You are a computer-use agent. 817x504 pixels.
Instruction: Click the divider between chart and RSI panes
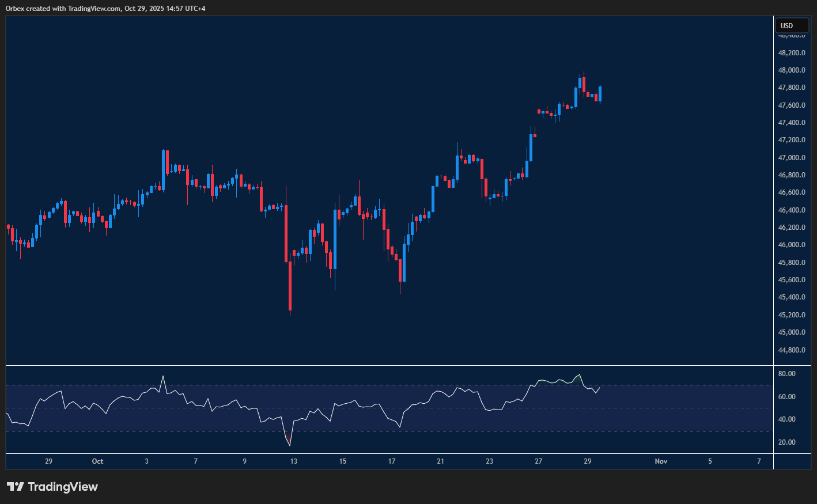(386, 365)
